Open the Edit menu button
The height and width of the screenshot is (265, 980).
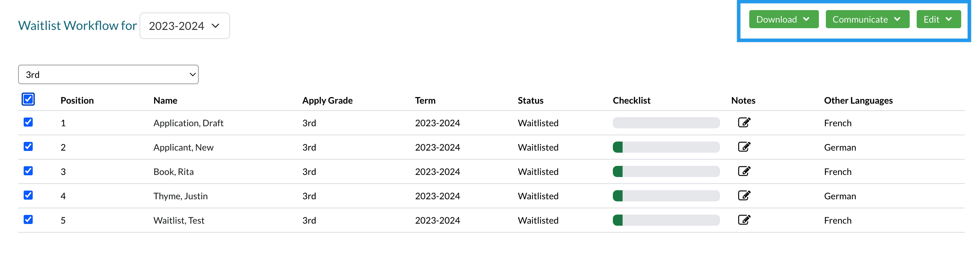click(x=938, y=19)
